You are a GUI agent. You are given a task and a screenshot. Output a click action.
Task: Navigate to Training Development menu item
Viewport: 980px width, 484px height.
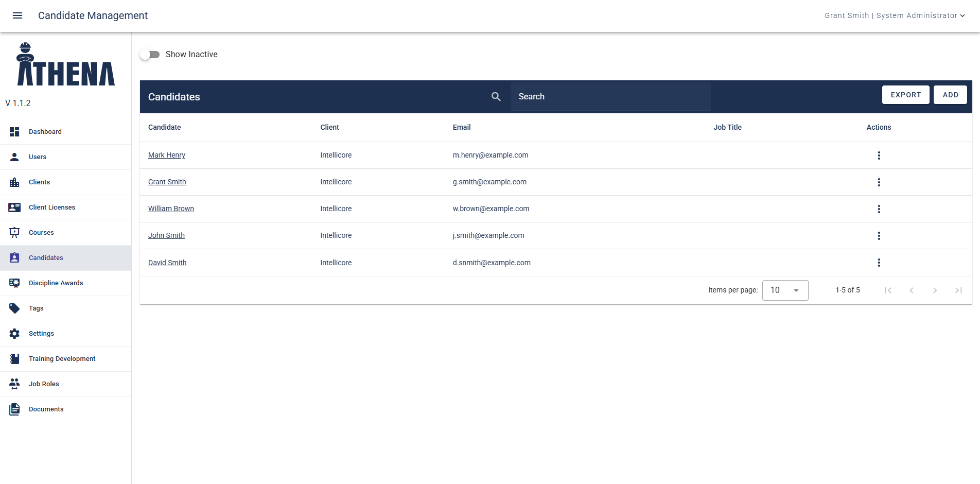[x=65, y=359]
